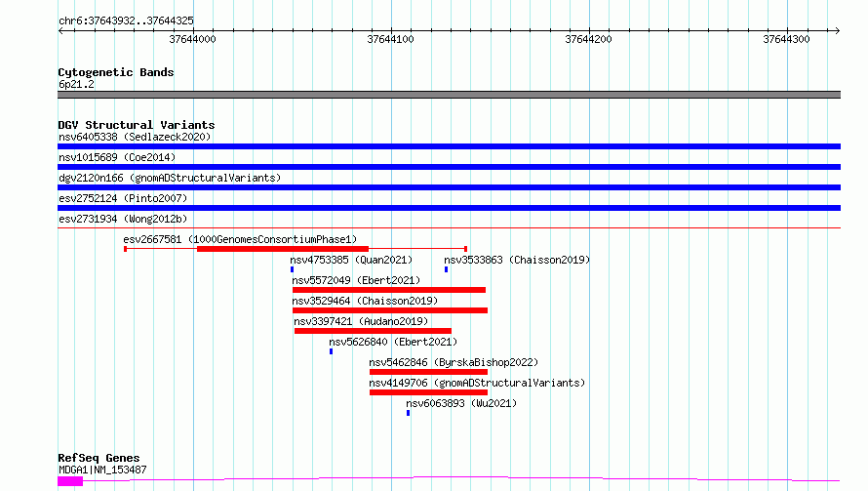Click the red bar under nsv5462846
Viewport: 868px width, 491px height.
click(428, 372)
